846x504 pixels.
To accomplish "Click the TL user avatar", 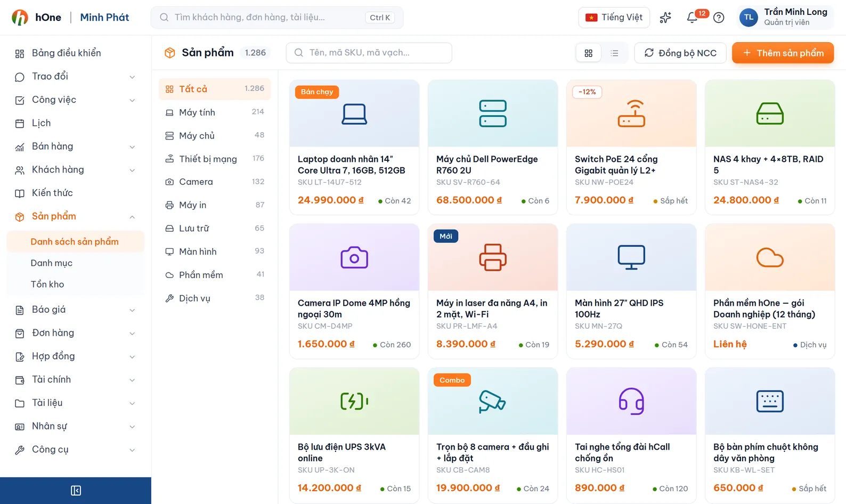I will point(749,18).
